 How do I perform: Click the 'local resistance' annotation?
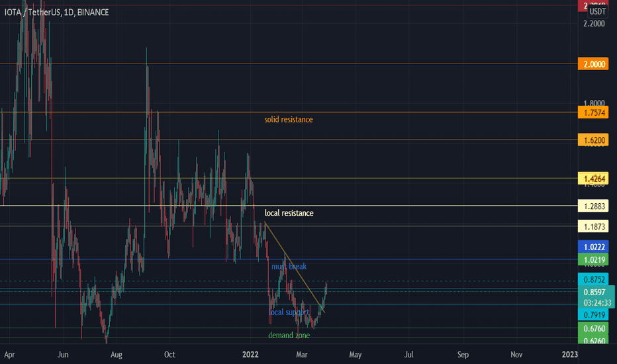tap(289, 213)
